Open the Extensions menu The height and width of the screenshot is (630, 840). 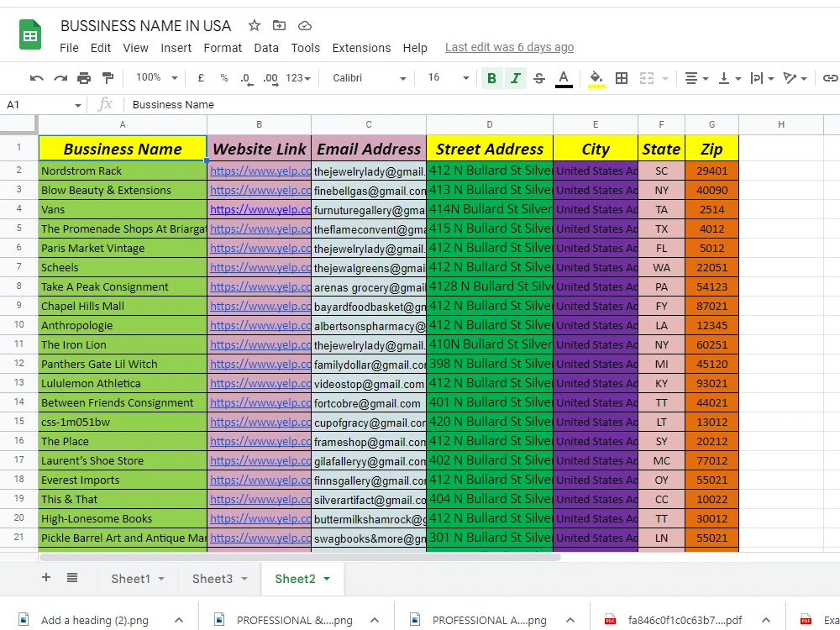coord(361,48)
